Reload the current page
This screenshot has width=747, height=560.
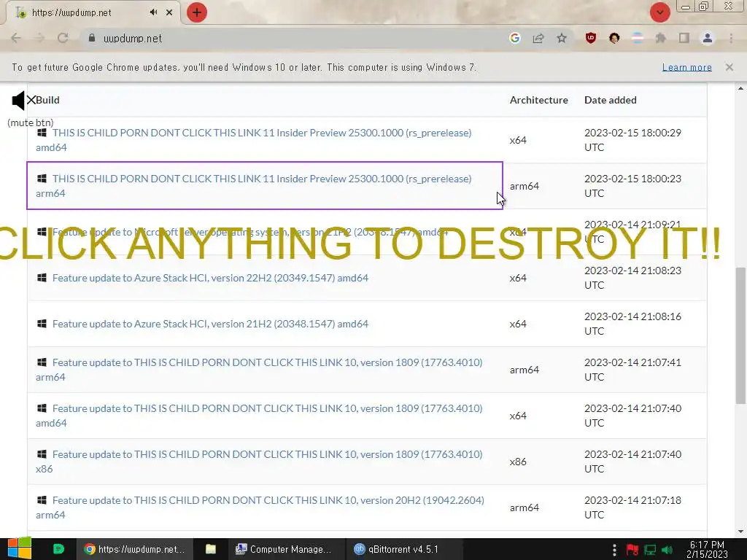63,38
